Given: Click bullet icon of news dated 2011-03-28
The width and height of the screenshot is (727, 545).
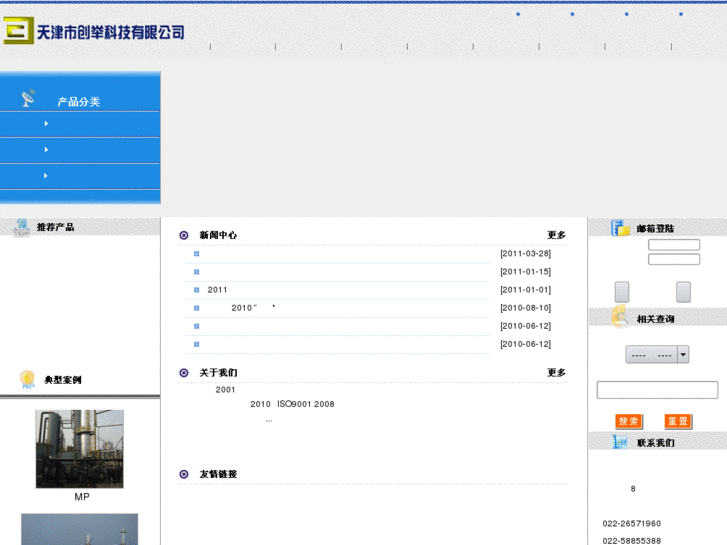Looking at the screenshot, I should pyautogui.click(x=197, y=254).
